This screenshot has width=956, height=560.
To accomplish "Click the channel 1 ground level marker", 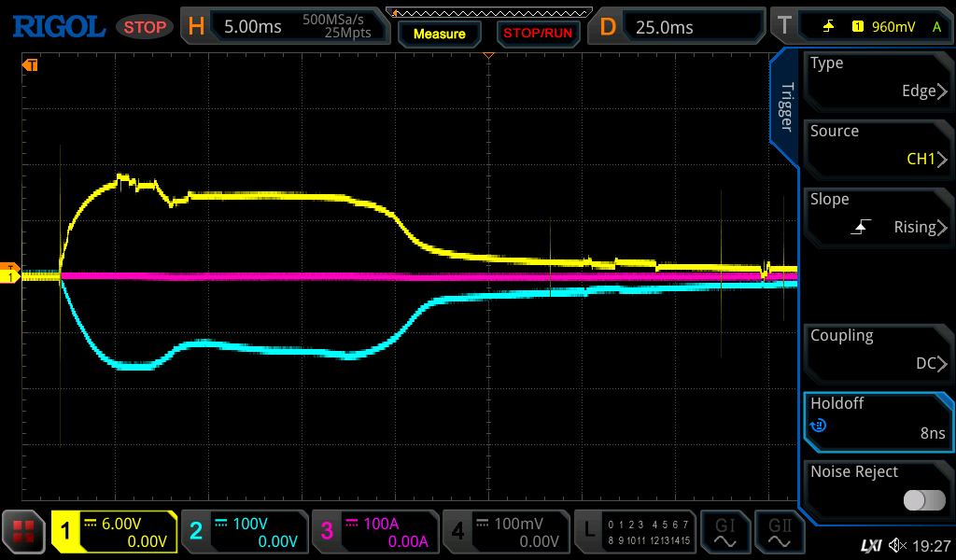I will [10, 276].
